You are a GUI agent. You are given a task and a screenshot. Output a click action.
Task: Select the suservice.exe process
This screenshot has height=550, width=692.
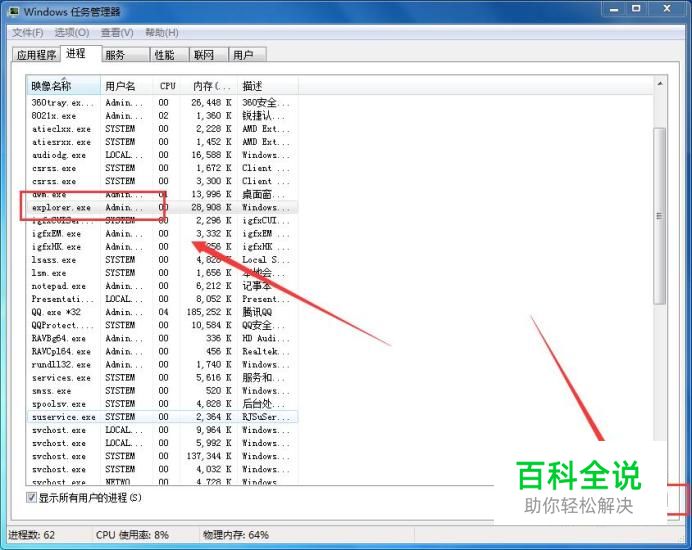click(162, 417)
